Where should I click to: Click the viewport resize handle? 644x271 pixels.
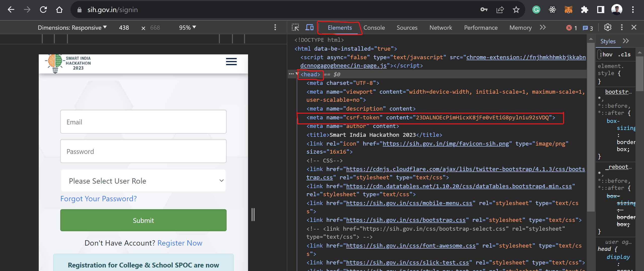pos(253,215)
